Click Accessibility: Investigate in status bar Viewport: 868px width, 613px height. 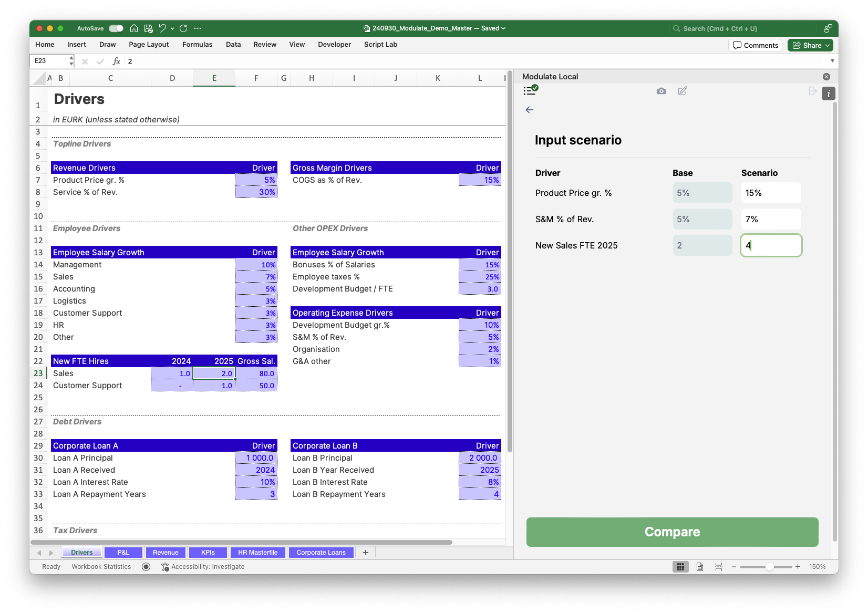(203, 567)
